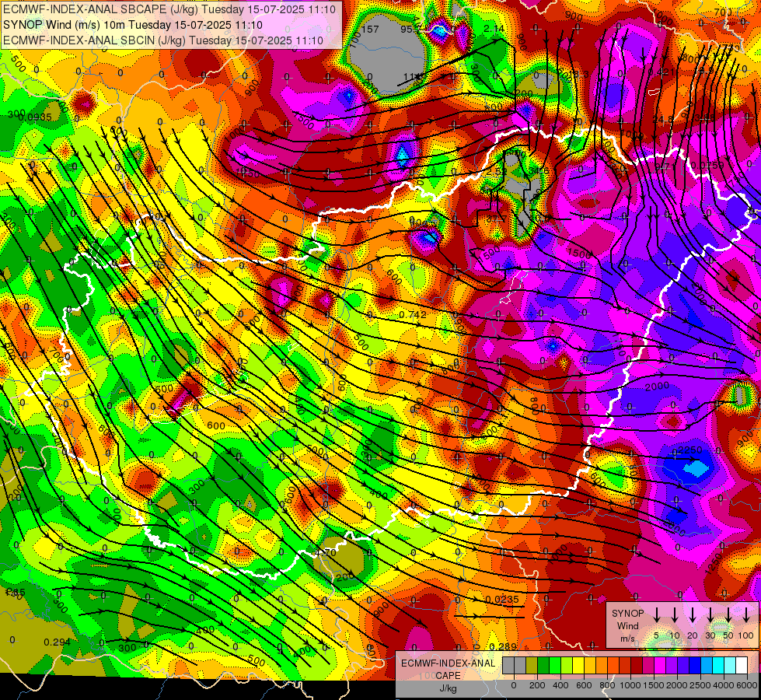Click the 200 tick label in CAPE legend

pos(537,685)
